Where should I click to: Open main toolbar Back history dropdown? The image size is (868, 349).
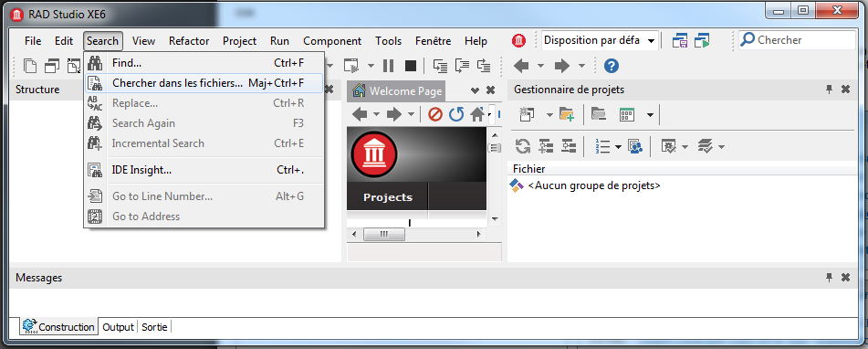[x=541, y=67]
